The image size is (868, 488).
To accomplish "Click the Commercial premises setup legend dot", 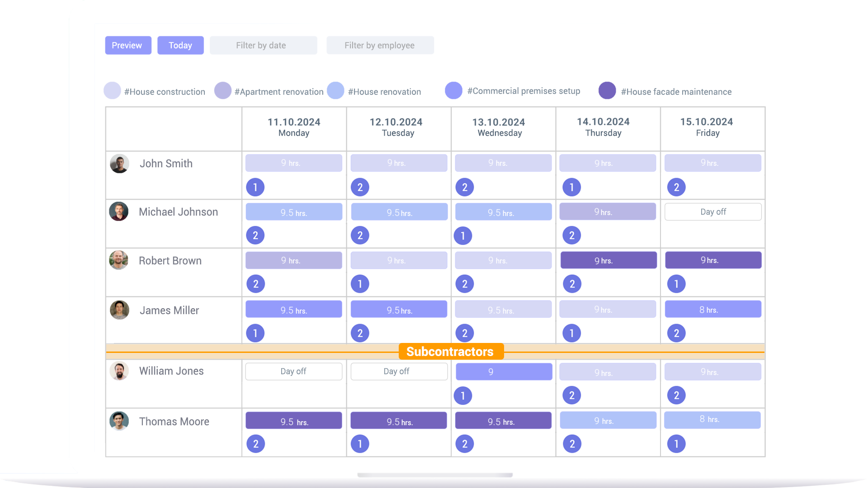I will (453, 90).
